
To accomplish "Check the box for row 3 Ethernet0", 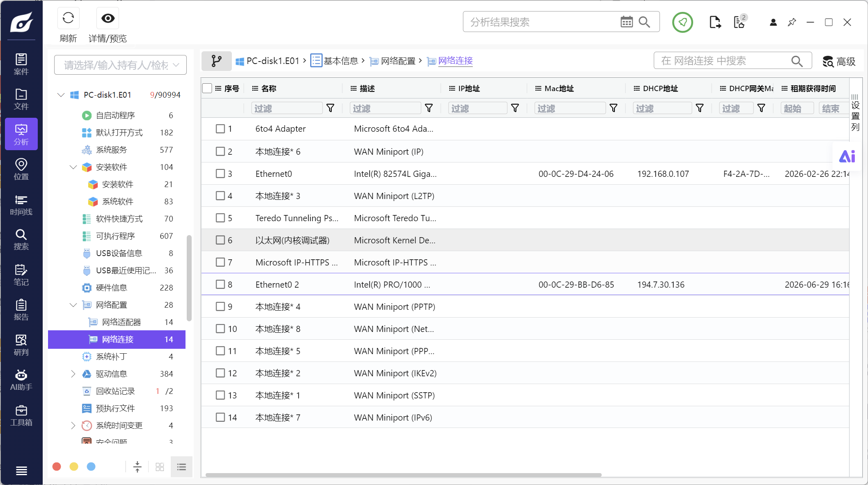I will click(x=220, y=174).
